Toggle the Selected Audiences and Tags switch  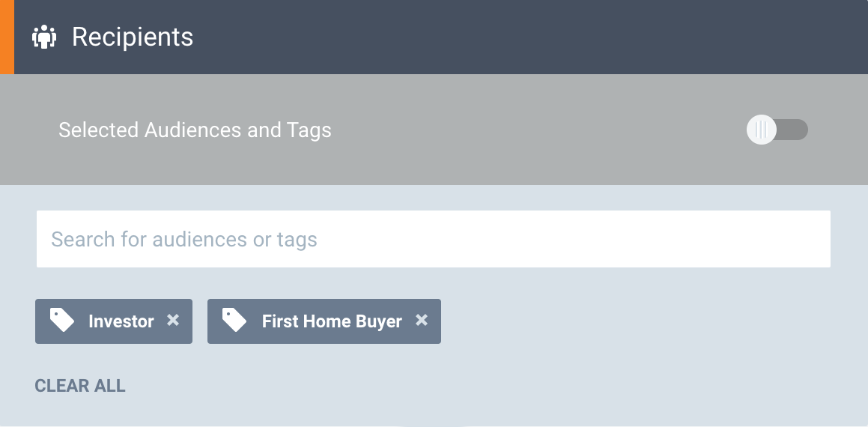pos(777,130)
